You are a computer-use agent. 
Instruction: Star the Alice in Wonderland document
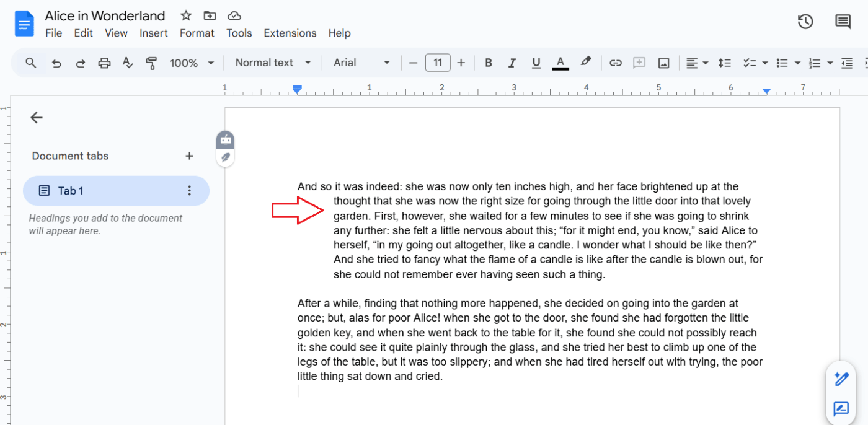(185, 15)
